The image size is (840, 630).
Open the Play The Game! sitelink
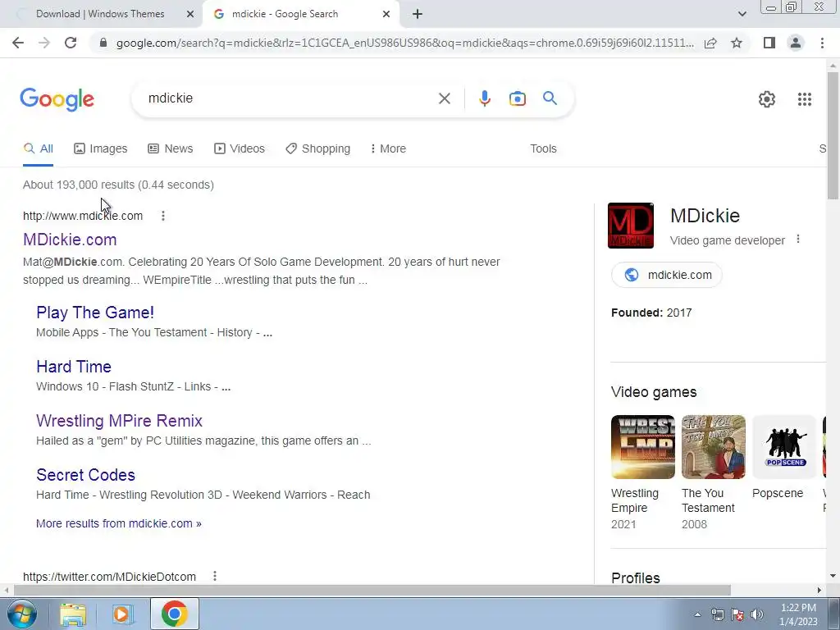95,313
